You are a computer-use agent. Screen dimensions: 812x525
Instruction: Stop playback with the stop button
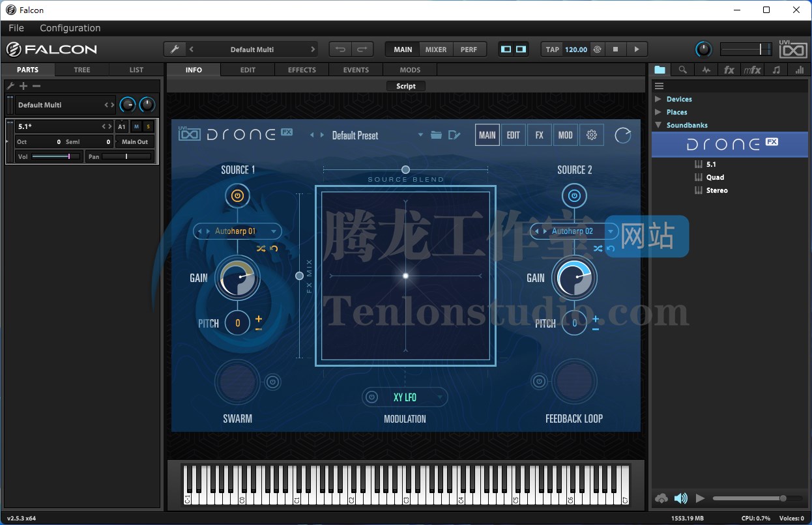pos(615,50)
